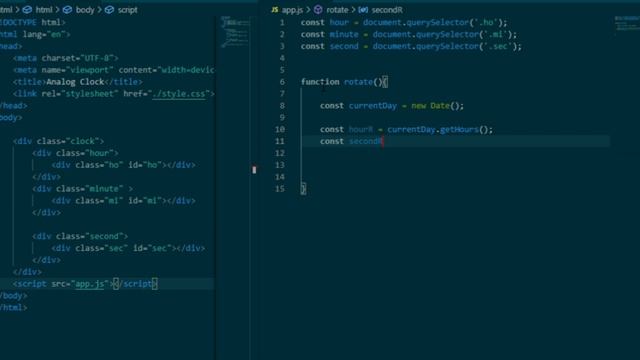Click the closing brace on line 15
The width and height of the screenshot is (640, 360).
(x=303, y=189)
